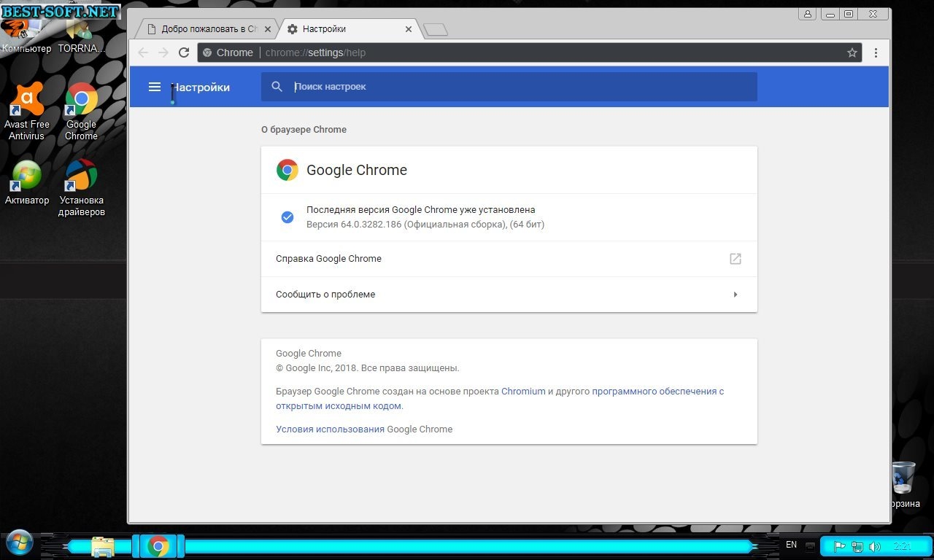The width and height of the screenshot is (934, 560).
Task: Open the TORRNA desktop icon
Action: pyautogui.click(x=81, y=35)
